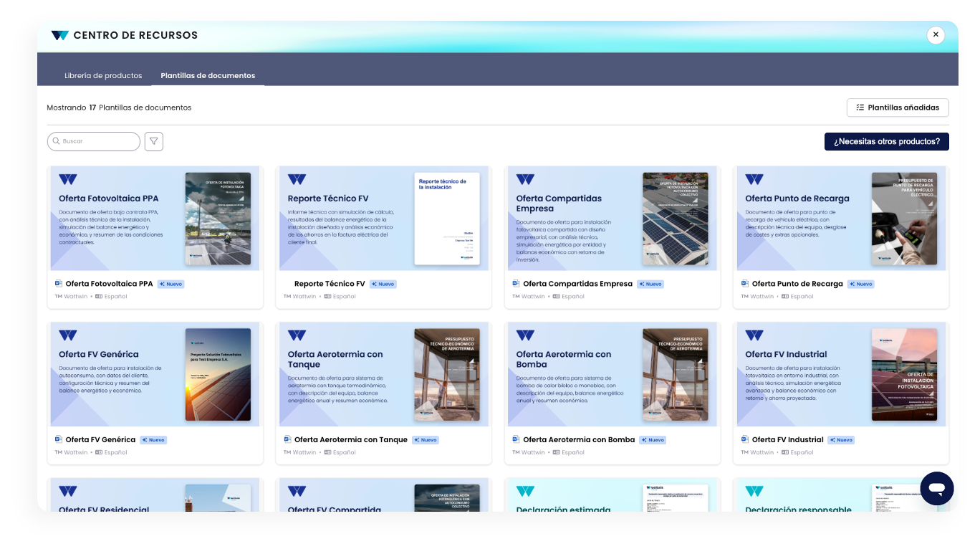The image size is (980, 549).
Task: Click the Reporte Técnico FV title text
Action: (330, 284)
